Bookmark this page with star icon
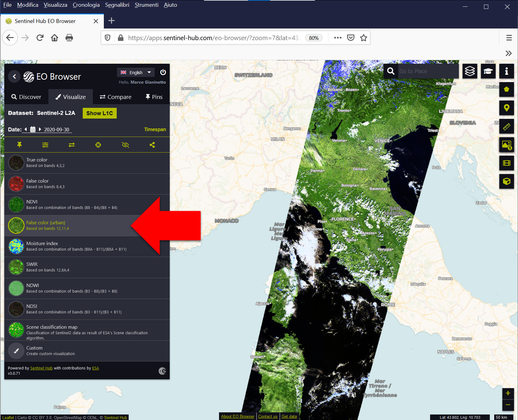 click(x=364, y=38)
